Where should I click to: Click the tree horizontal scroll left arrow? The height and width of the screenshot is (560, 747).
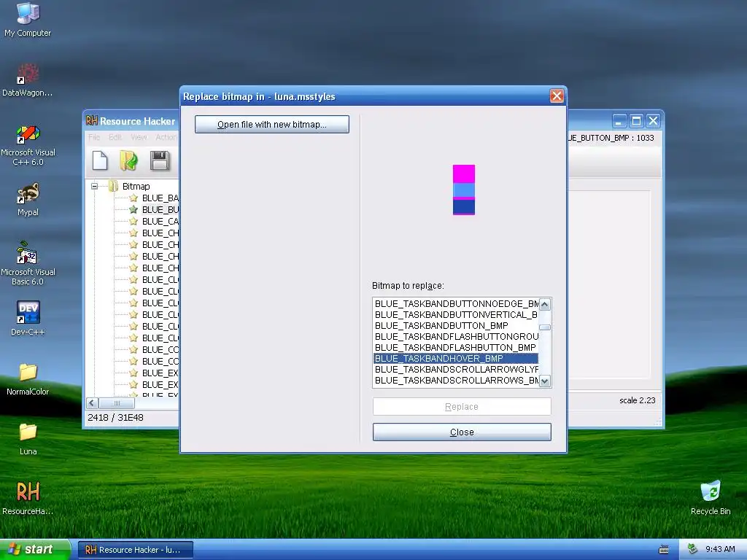point(93,402)
